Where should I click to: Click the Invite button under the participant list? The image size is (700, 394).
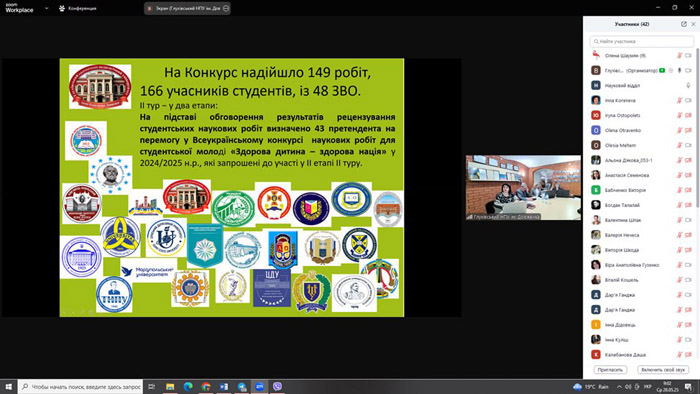tap(610, 370)
